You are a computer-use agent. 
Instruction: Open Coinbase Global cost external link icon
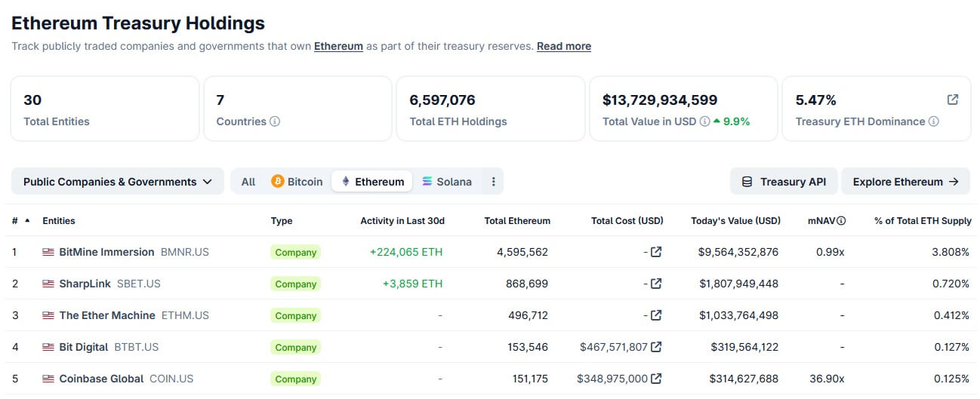(x=656, y=379)
